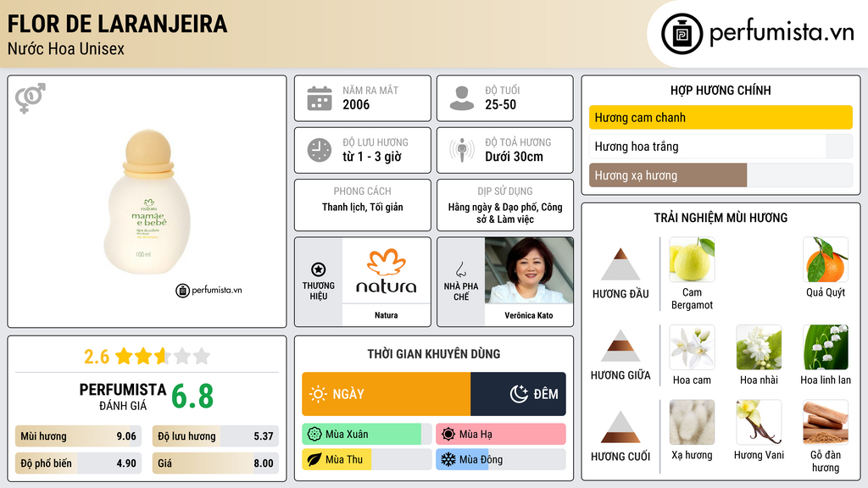Click the user rating number 2.6
Viewport: 868px width, 488px height.
(97, 357)
